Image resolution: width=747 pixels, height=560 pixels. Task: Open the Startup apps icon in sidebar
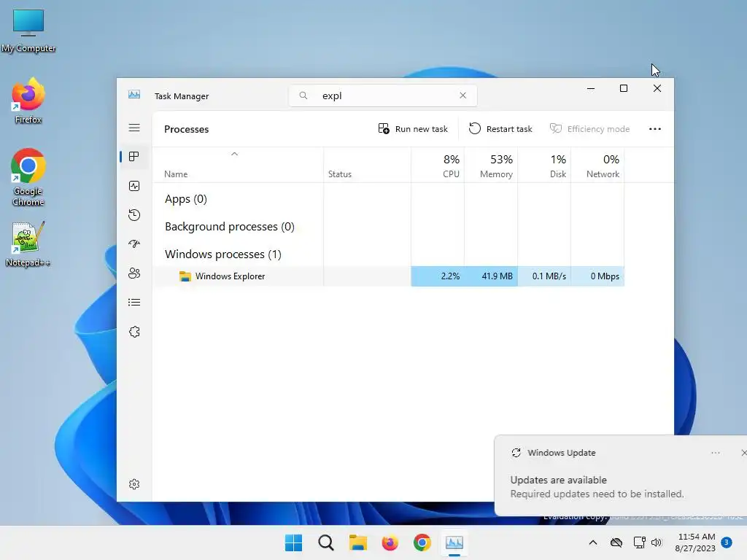tap(134, 244)
